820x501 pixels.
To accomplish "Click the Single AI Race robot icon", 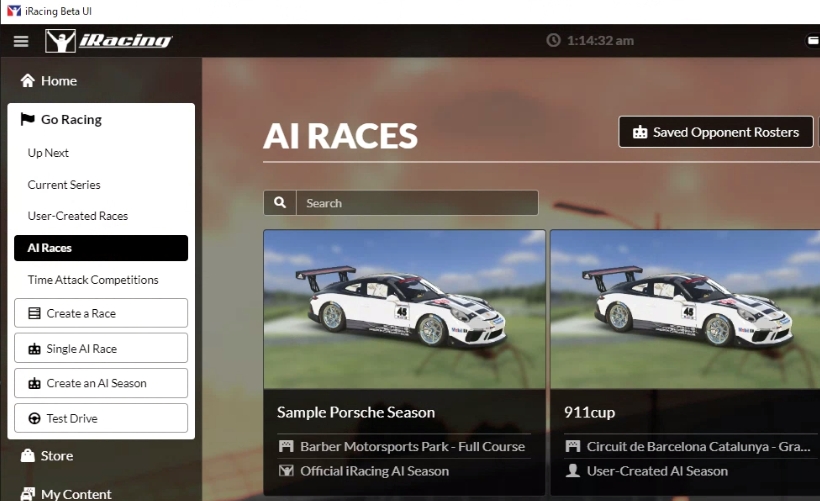I will coord(34,349).
